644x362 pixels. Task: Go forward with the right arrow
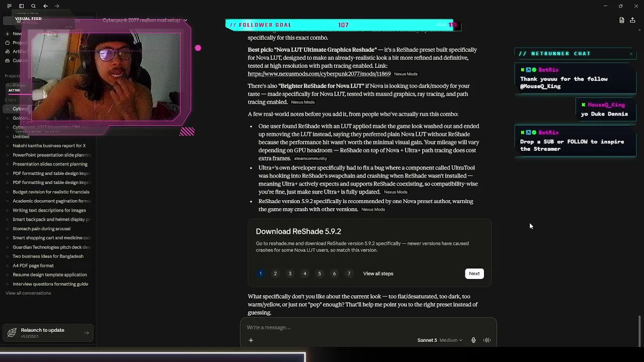[x=57, y=6]
